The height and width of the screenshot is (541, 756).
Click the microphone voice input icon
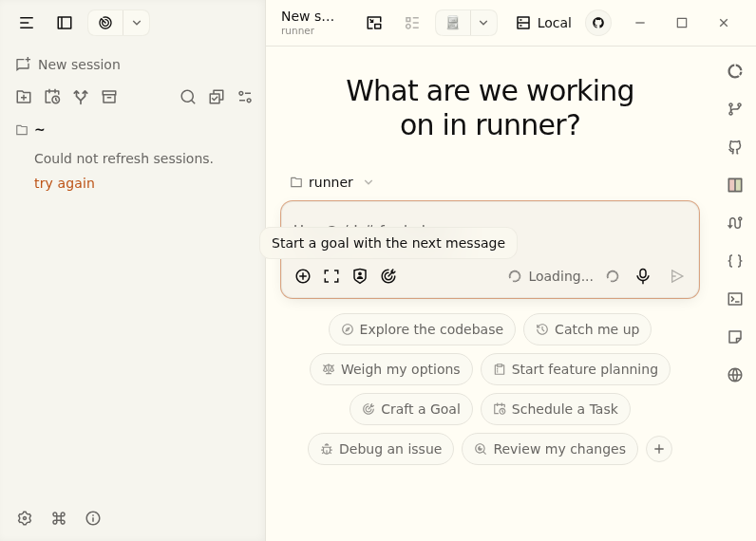643,276
